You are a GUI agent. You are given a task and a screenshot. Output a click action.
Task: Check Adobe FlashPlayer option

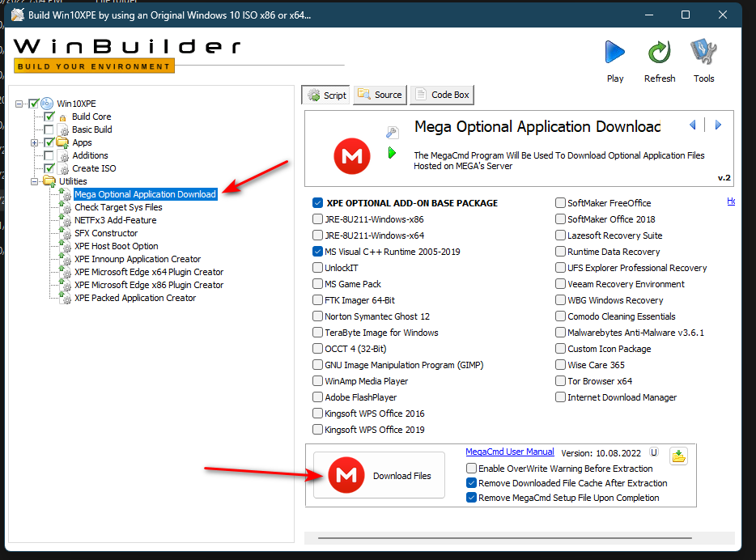317,397
